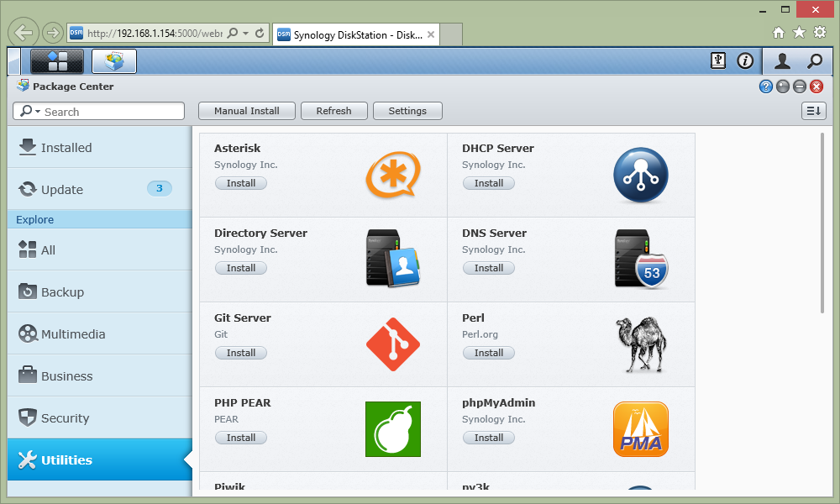Open browser favorites star
The image size is (840, 504).
pyautogui.click(x=800, y=32)
